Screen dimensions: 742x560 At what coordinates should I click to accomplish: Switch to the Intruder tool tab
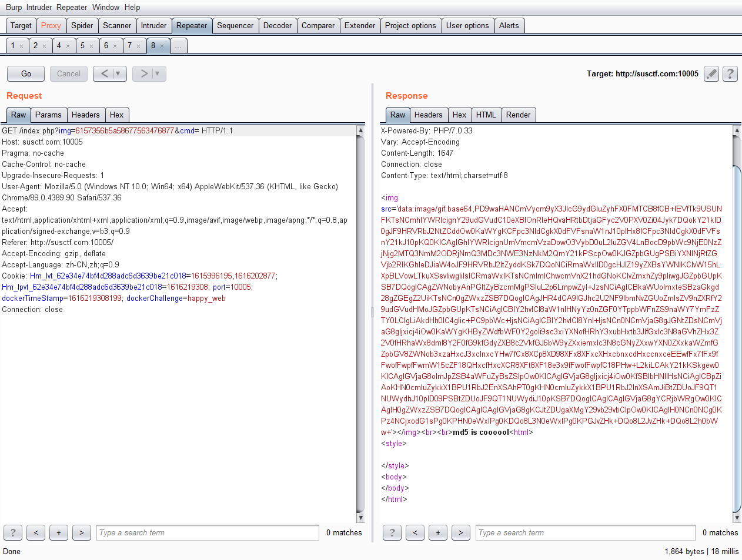click(x=153, y=25)
